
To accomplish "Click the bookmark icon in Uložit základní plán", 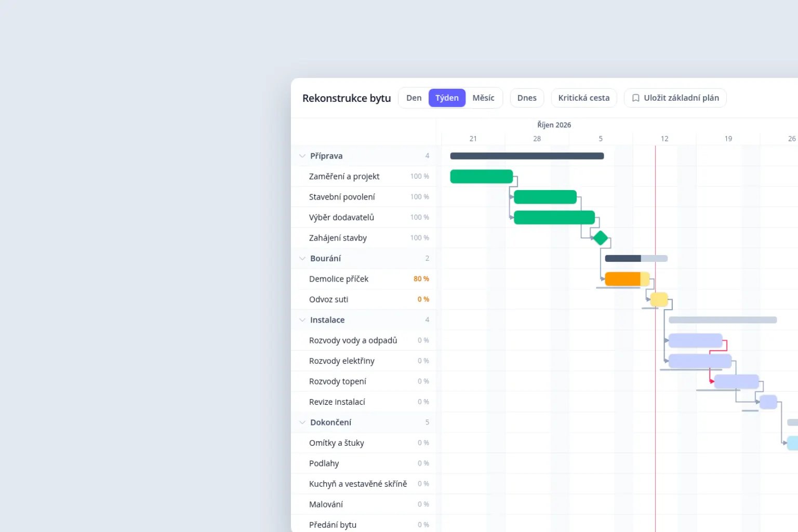I will point(635,98).
